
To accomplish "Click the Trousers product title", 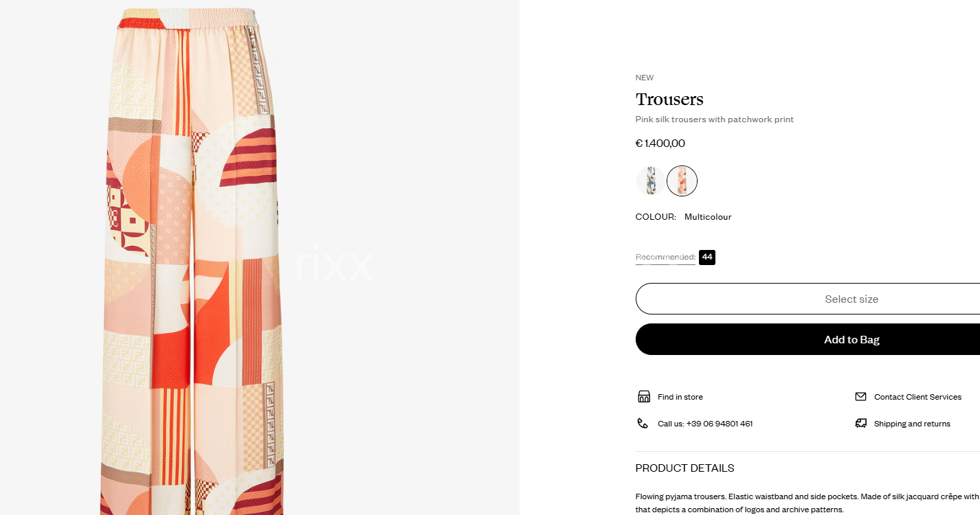I will 669,100.
